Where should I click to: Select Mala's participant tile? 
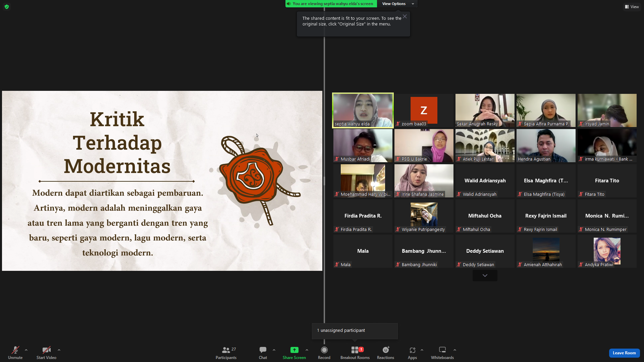click(363, 251)
